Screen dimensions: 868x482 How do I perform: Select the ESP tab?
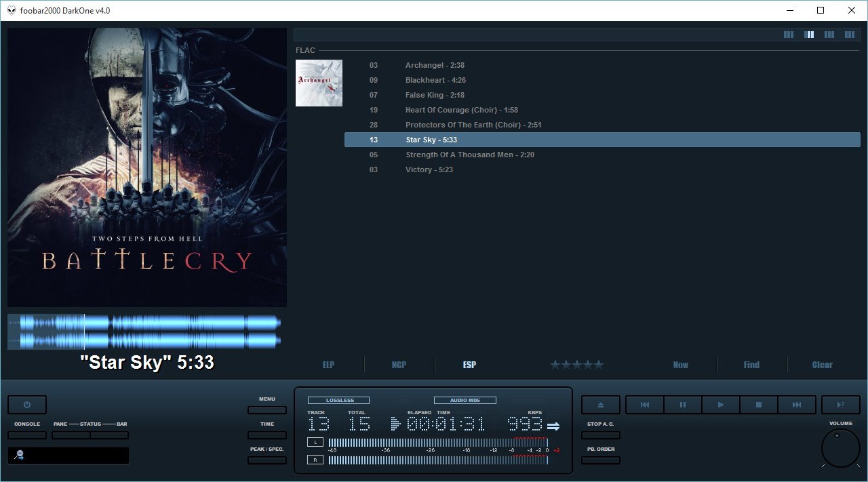[469, 365]
